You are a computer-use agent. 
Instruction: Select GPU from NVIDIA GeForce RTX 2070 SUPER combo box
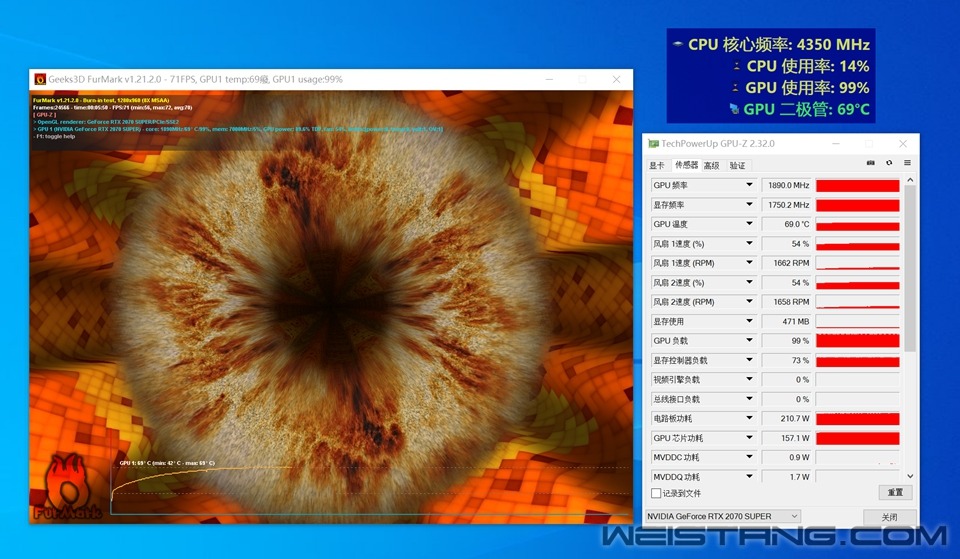coord(722,516)
